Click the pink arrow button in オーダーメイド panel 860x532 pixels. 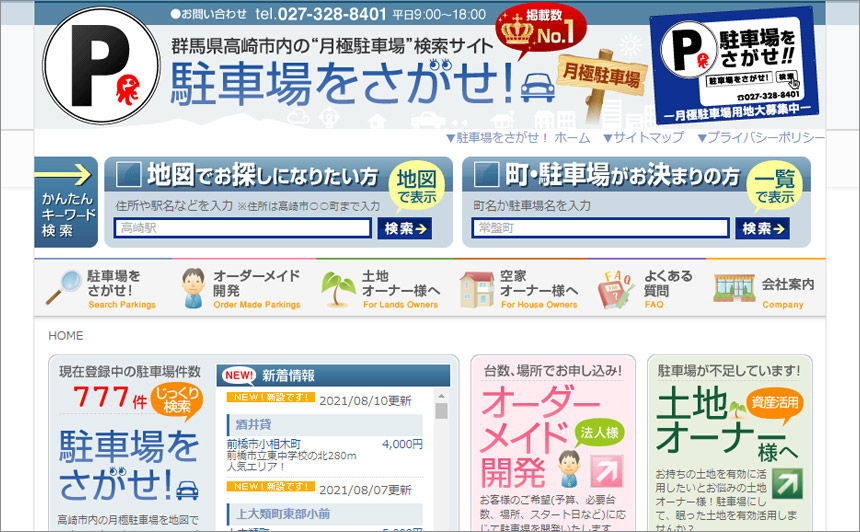[607, 471]
